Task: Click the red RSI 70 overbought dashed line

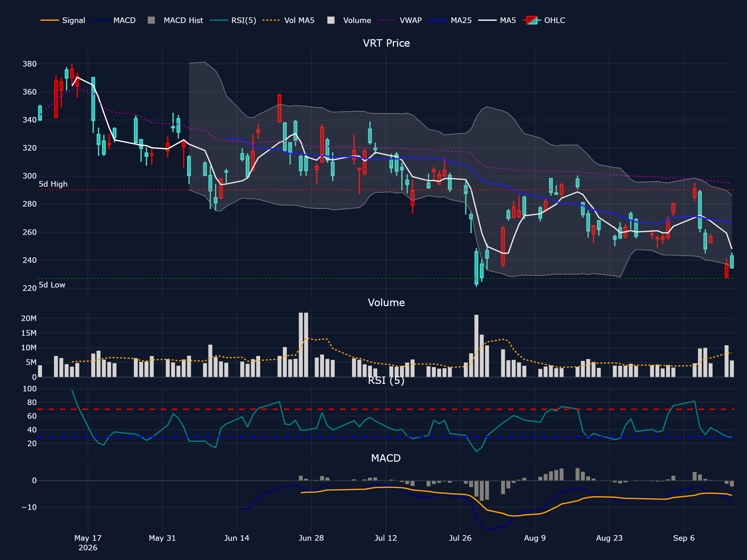Action: (386, 409)
